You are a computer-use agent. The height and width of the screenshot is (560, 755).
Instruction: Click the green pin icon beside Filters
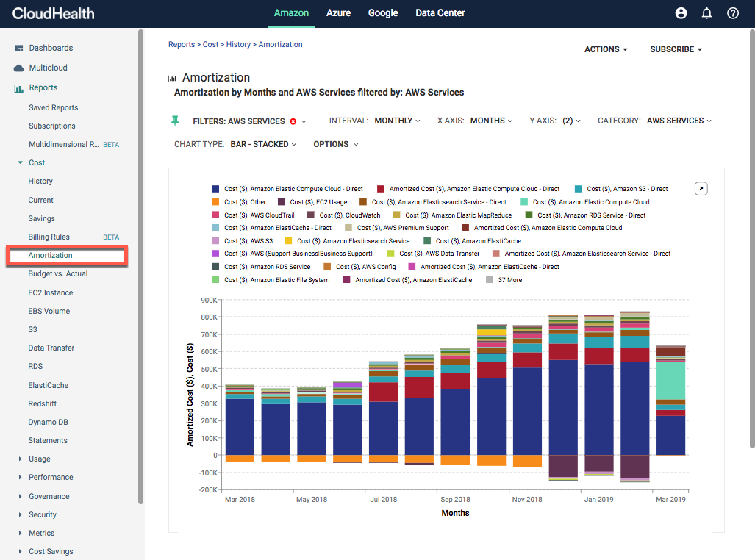pyautogui.click(x=176, y=121)
